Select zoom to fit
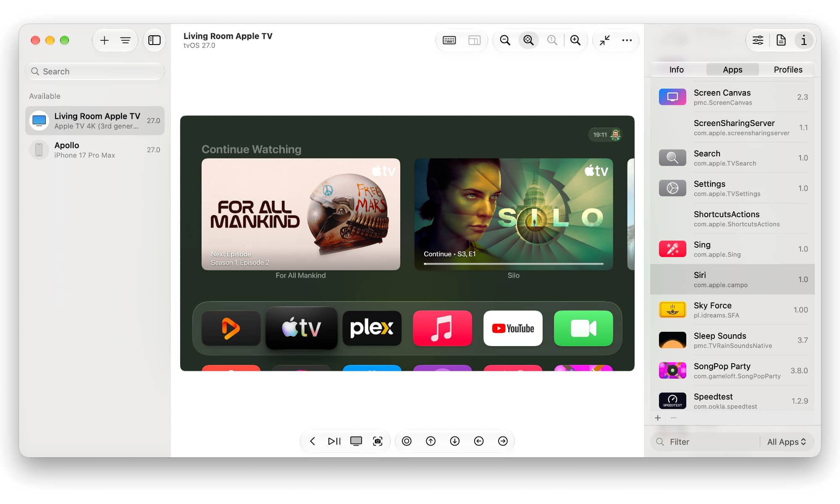840x504 pixels. [528, 40]
